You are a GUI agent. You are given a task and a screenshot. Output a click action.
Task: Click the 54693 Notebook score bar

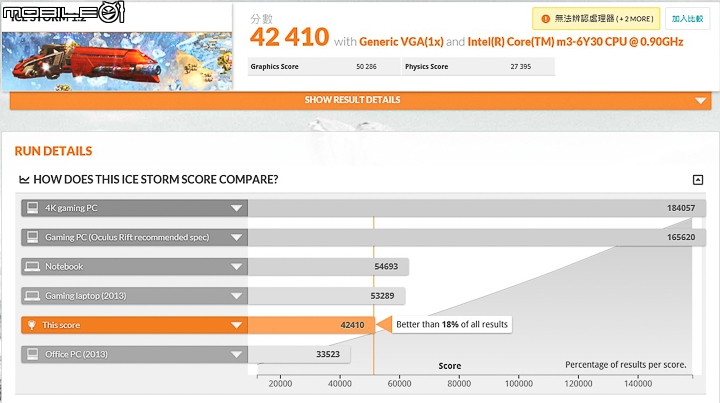click(328, 267)
